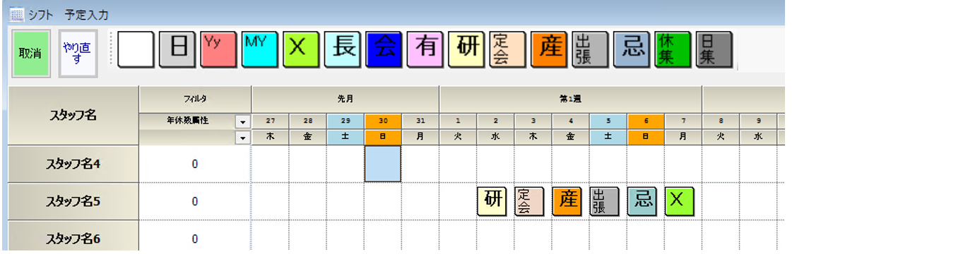Click X entry in スタッフ名5 row
980x254 pixels.
[680, 201]
